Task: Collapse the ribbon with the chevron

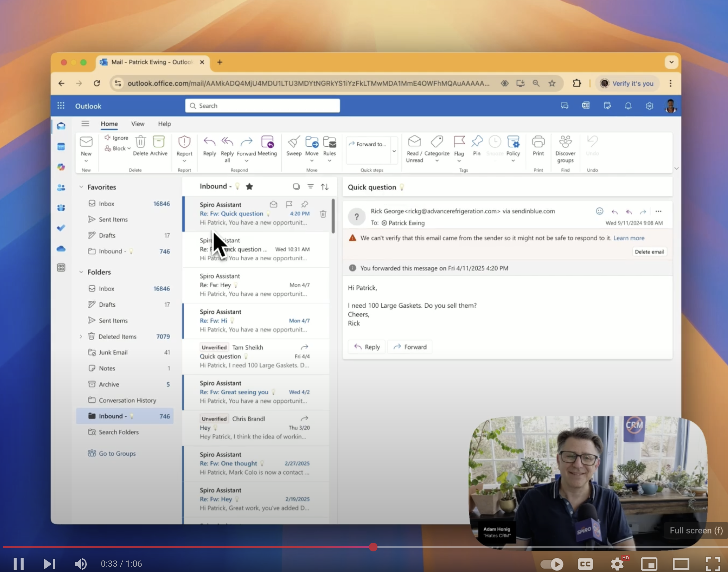Action: pos(676,169)
